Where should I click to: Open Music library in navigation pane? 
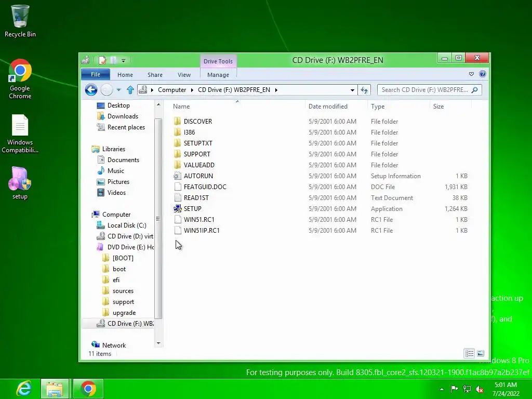[x=115, y=170]
